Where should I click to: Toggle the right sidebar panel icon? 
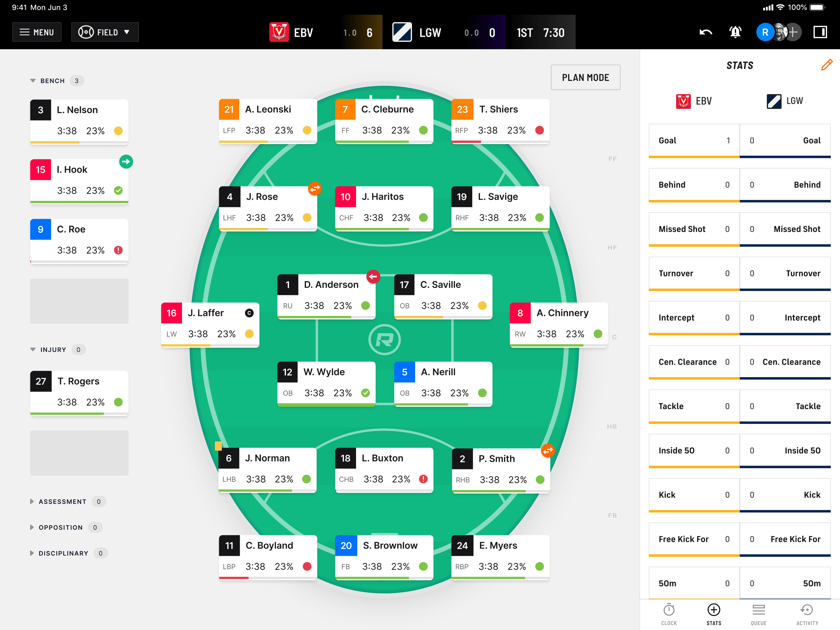(820, 32)
